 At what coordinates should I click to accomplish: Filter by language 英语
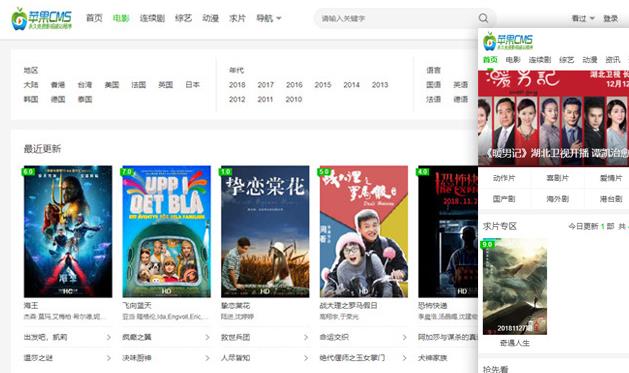(461, 85)
